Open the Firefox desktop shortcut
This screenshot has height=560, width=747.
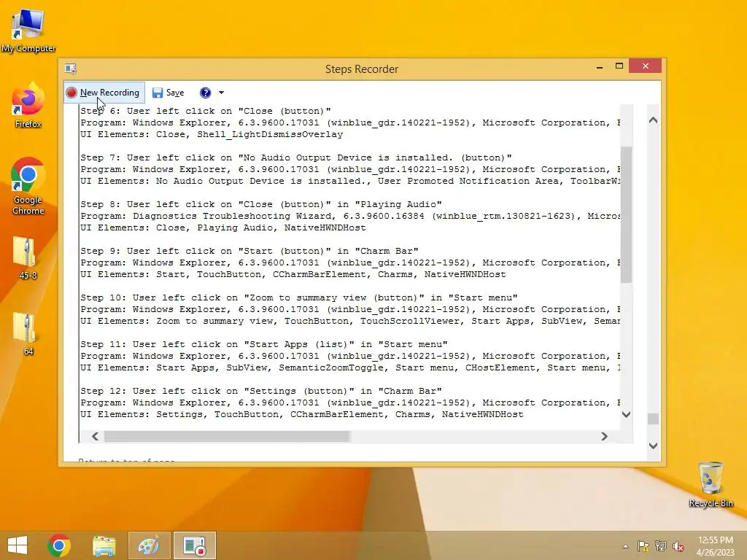[x=28, y=105]
